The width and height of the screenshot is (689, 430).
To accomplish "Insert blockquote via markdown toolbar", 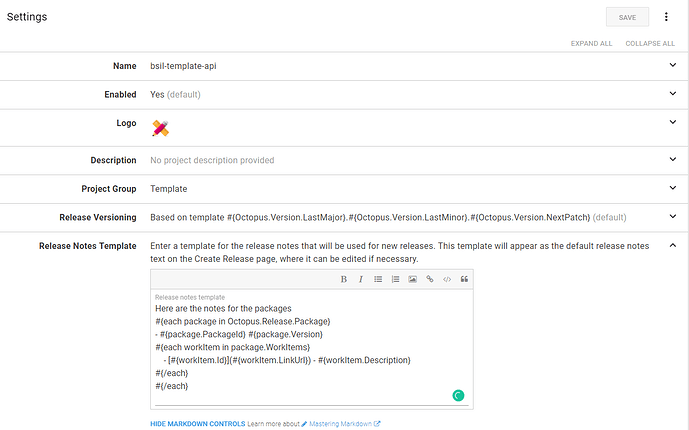I will 464,279.
